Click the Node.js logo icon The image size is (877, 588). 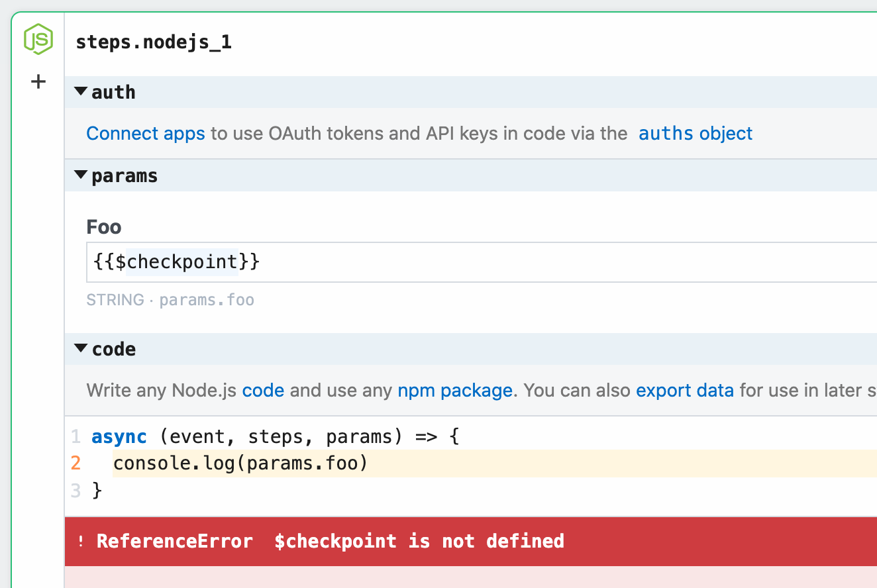click(38, 38)
